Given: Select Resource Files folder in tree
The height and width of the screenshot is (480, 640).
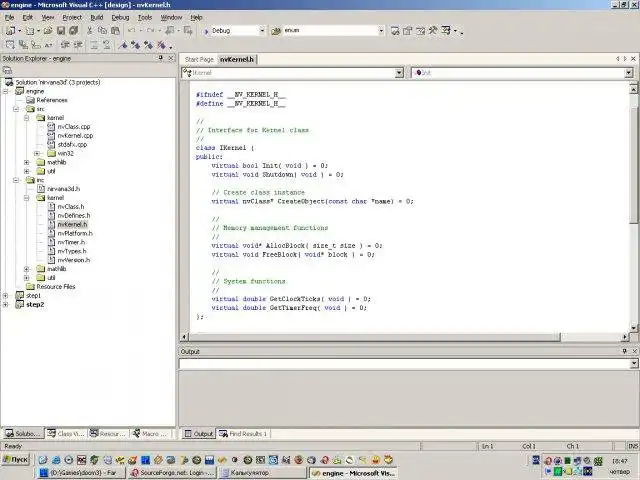Looking at the screenshot, I should click(x=56, y=287).
